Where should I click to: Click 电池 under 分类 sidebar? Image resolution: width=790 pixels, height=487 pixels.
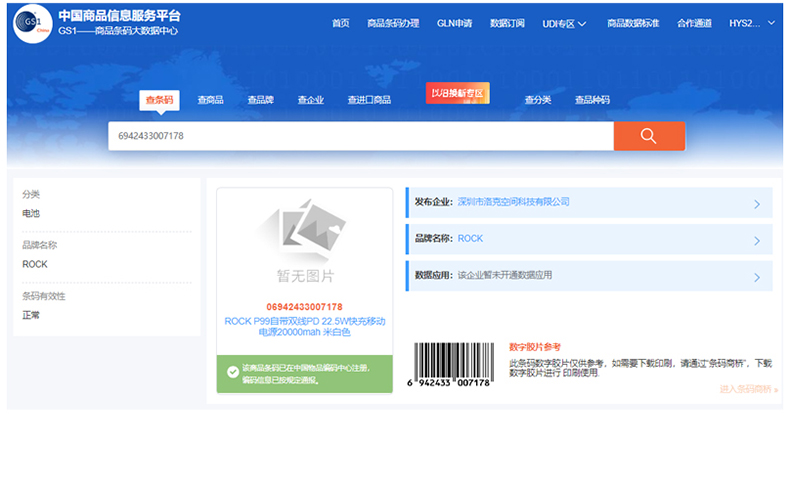tap(31, 214)
